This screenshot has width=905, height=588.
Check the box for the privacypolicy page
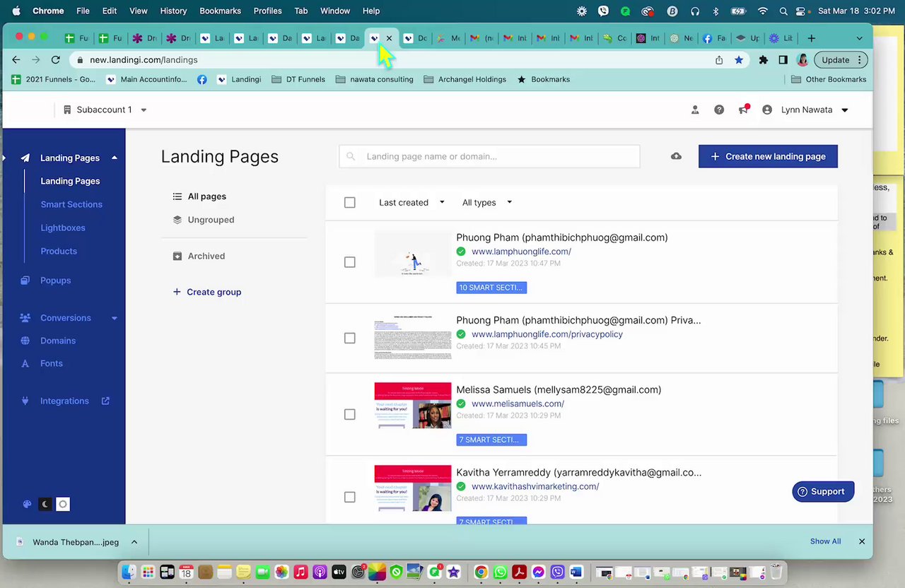349,338
